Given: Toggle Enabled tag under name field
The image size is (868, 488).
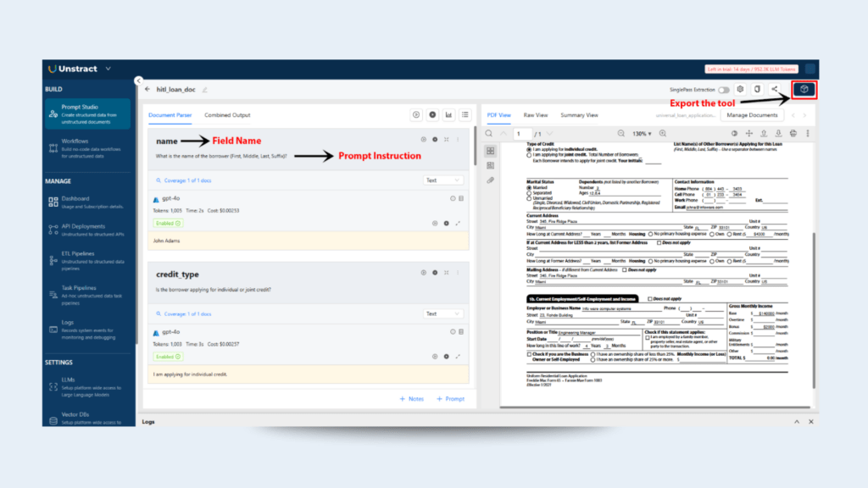Looking at the screenshot, I should coord(167,224).
